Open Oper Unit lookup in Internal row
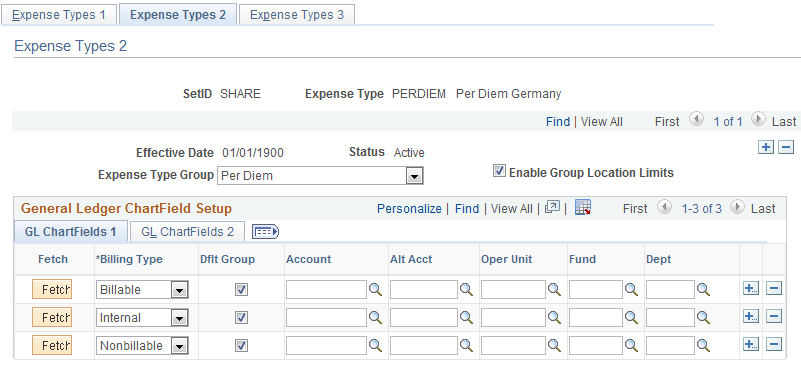 click(554, 318)
